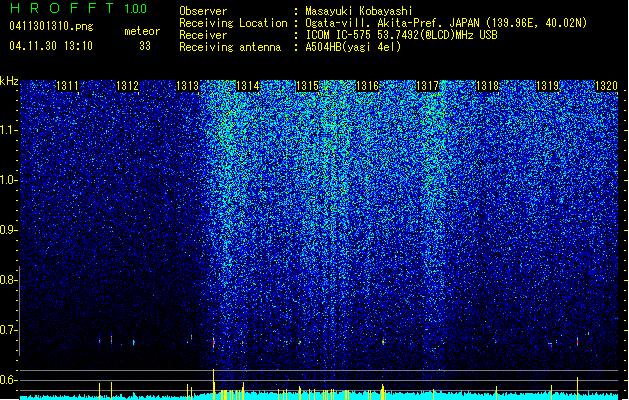The height and width of the screenshot is (400, 629).
Task: Click the meteor count value 33
Action: (145, 46)
